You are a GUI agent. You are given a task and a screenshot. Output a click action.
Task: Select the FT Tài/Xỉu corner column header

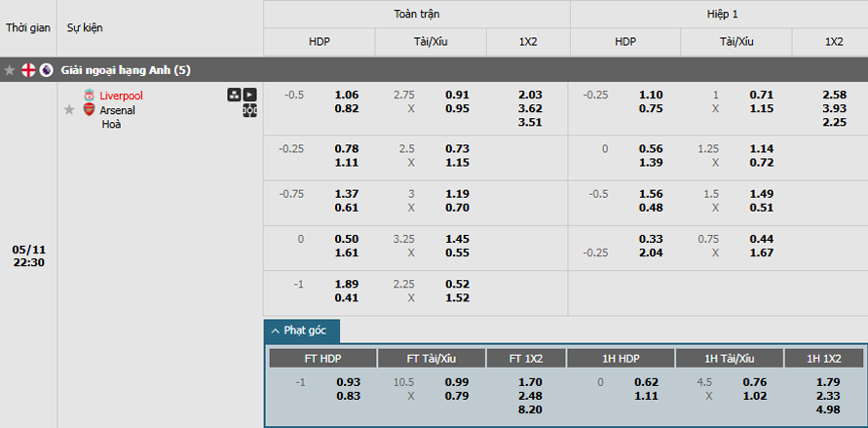pos(432,358)
